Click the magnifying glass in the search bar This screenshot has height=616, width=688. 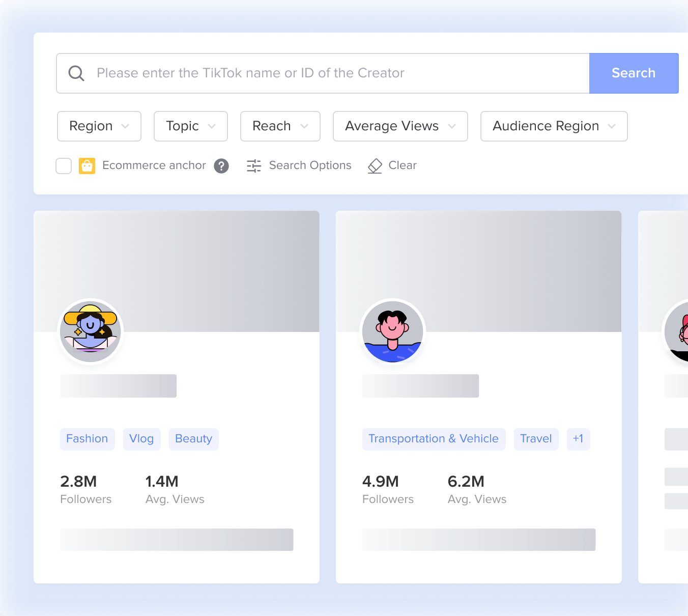pos(76,73)
